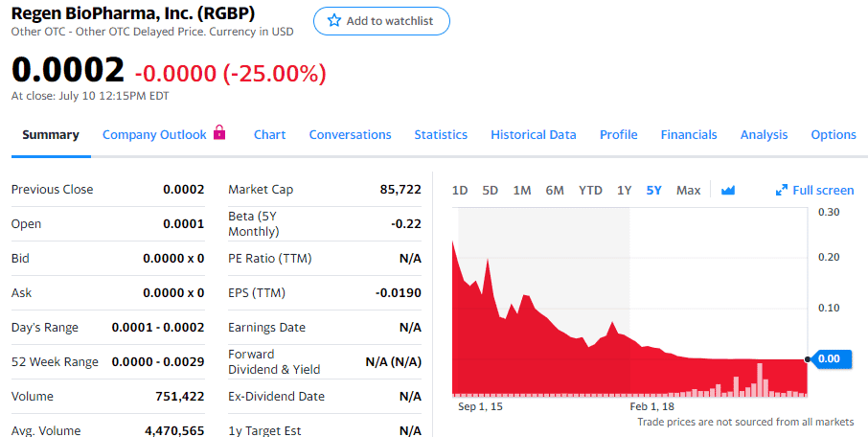Click the Full screen expand arrows icon

pos(781,190)
